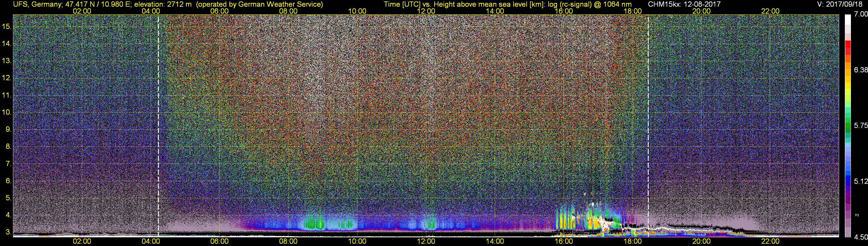
Task: Click the '9.' height axis label
Action: tap(9, 129)
